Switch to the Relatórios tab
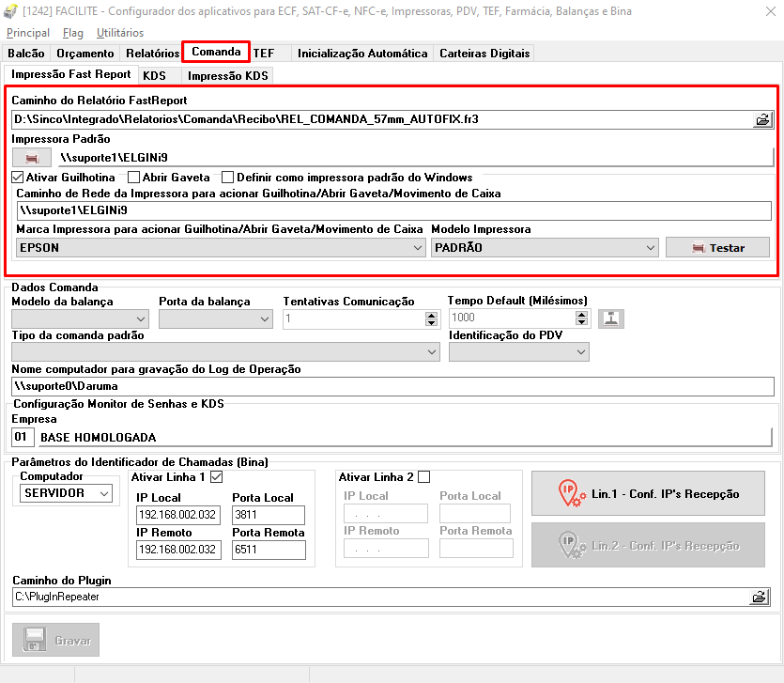 point(152,53)
